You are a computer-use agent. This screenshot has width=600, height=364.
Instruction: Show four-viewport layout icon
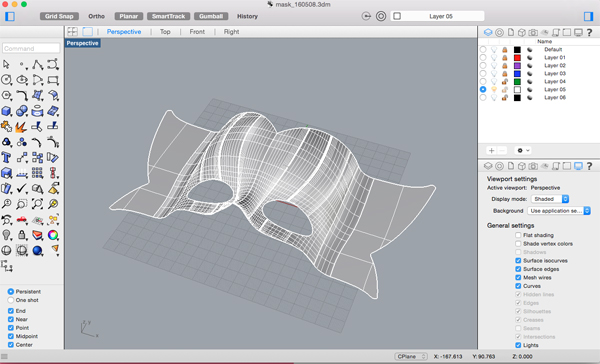click(x=72, y=31)
